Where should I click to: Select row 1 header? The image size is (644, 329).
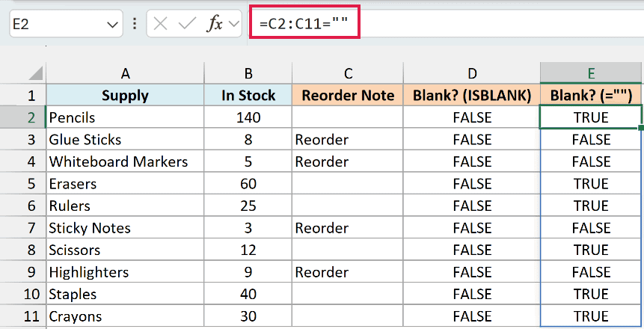pyautogui.click(x=23, y=95)
